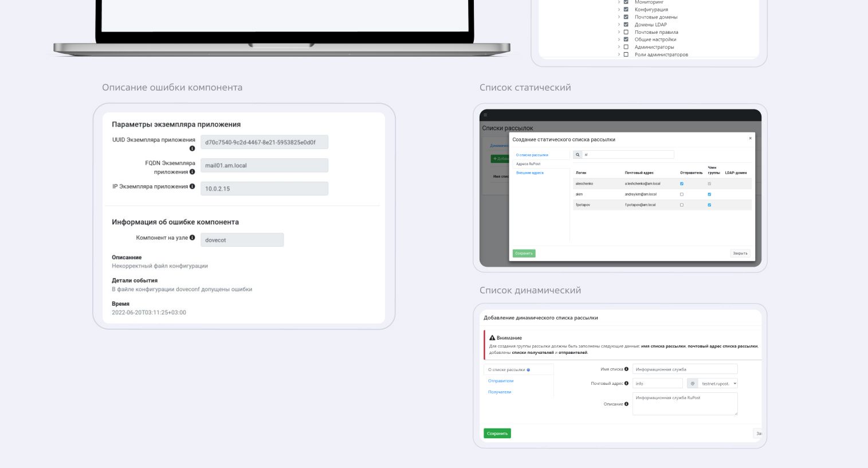Click the Описание text area
The image size is (868, 468).
(x=685, y=404)
